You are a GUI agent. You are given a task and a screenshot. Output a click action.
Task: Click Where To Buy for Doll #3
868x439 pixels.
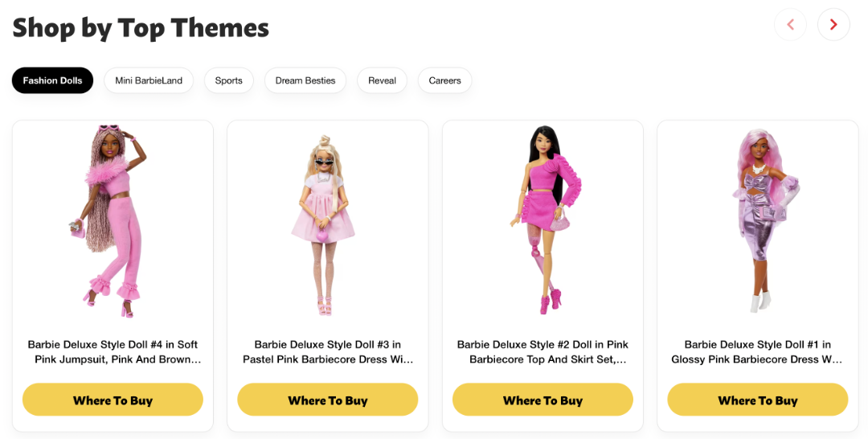(328, 400)
